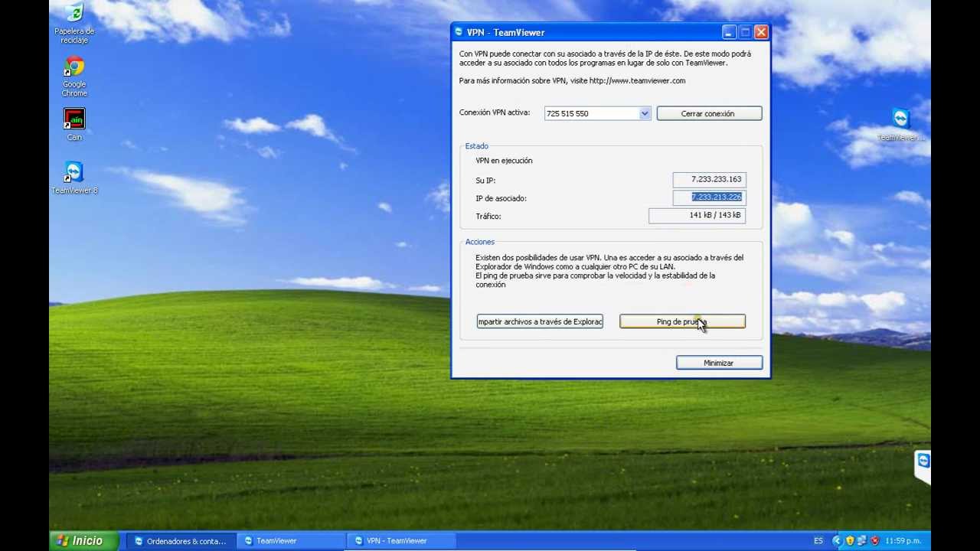Click the Tráfico field 141 kB / 143 kB
Screen dimensions: 980x551
click(x=697, y=216)
